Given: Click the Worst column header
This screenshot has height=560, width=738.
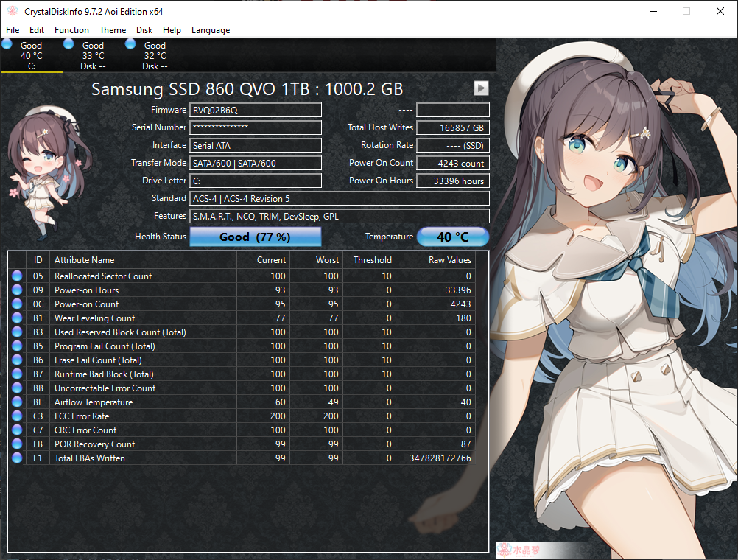Looking at the screenshot, I should pos(316,260).
